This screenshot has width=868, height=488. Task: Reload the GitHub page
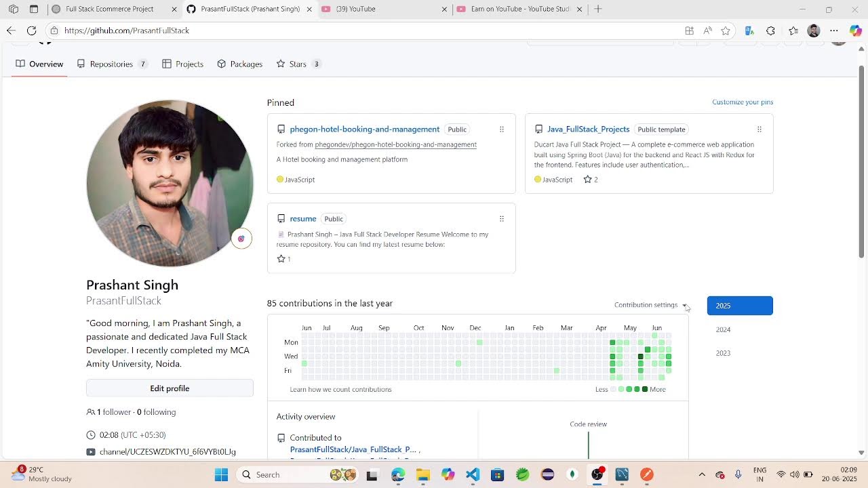(31, 30)
